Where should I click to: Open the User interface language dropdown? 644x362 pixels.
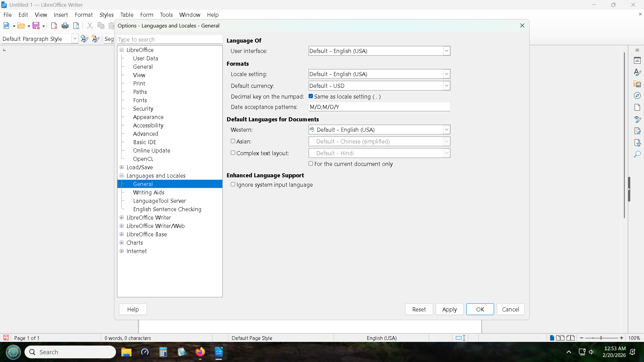coord(446,51)
